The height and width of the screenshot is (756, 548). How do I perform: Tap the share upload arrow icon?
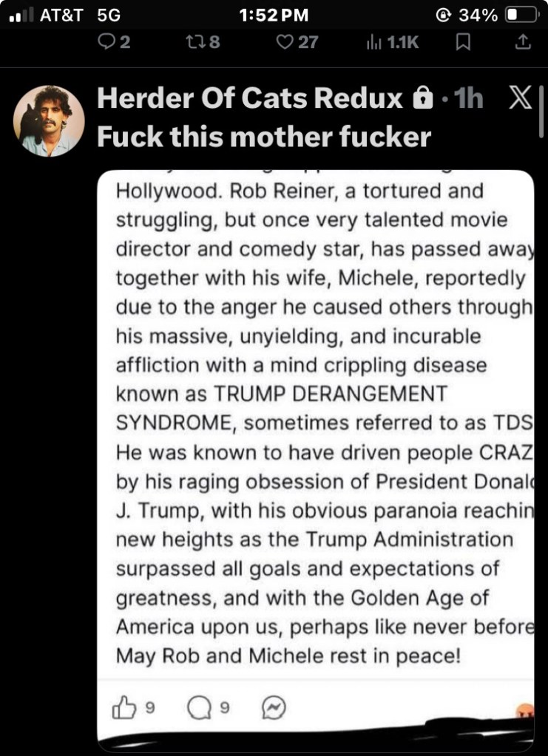click(x=522, y=42)
